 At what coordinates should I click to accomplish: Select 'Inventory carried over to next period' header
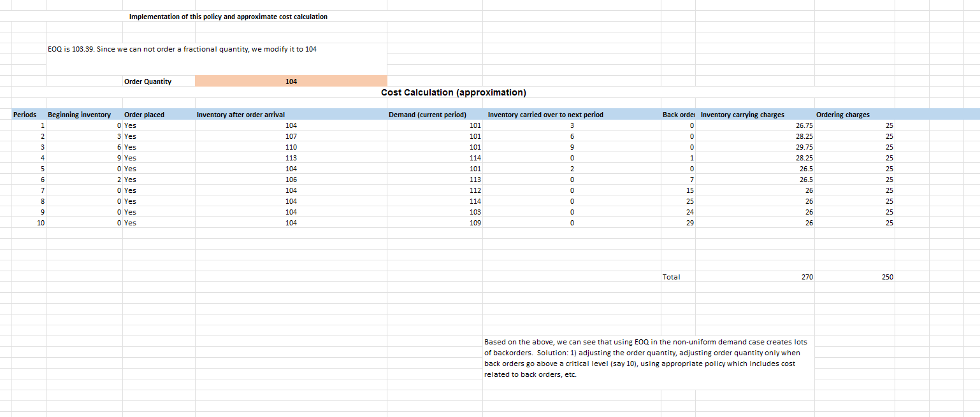coord(545,115)
